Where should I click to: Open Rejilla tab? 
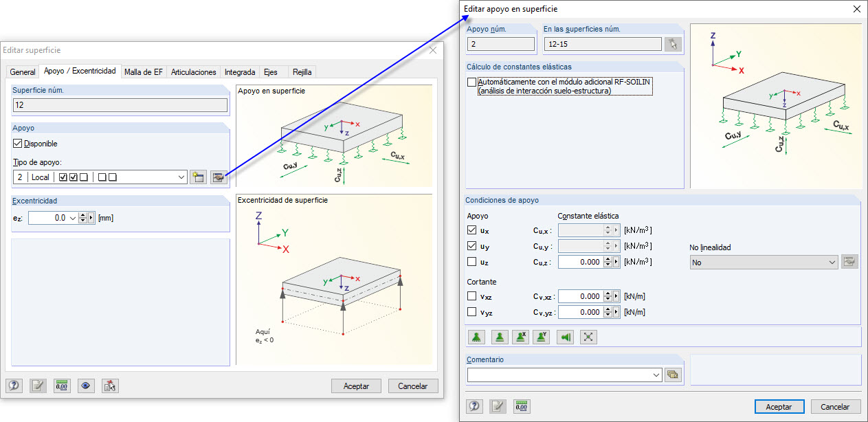click(x=302, y=71)
